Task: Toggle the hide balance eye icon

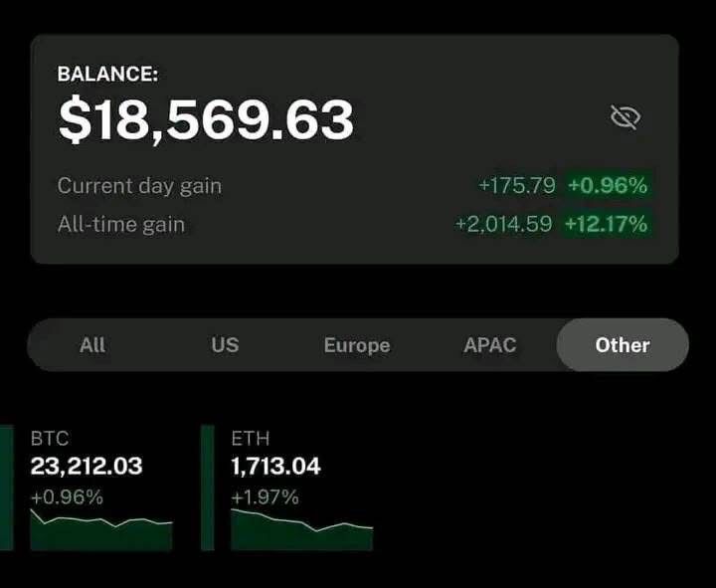Action: click(625, 118)
